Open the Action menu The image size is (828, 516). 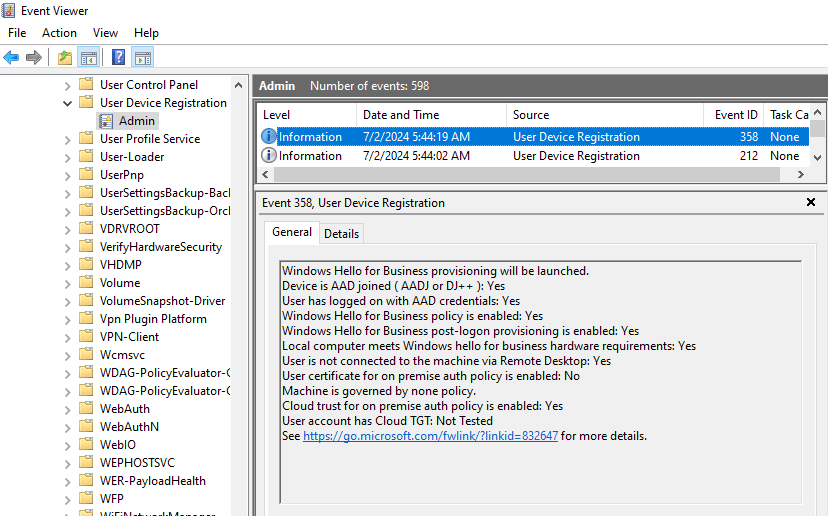coord(59,33)
